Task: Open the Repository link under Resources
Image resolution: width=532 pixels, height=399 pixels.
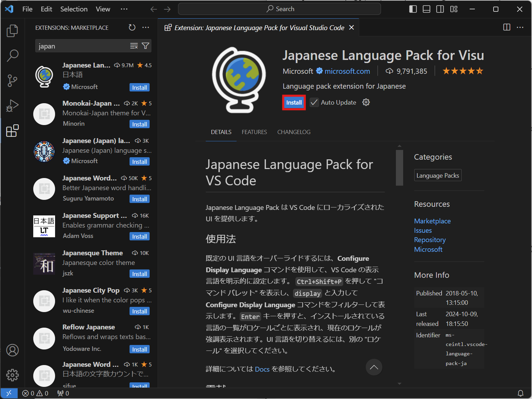Action: point(430,240)
